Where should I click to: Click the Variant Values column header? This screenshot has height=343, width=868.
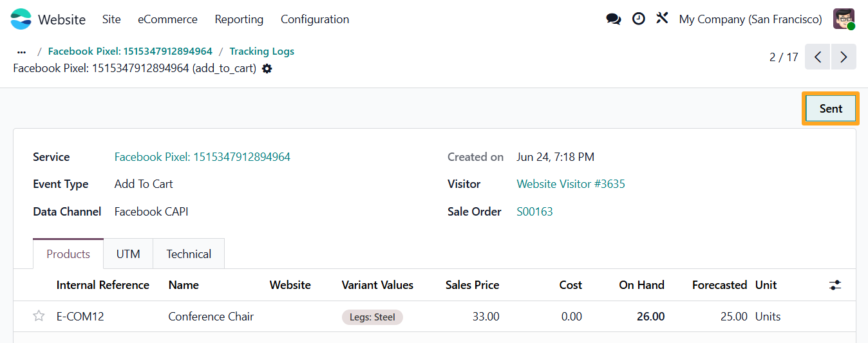click(x=377, y=285)
